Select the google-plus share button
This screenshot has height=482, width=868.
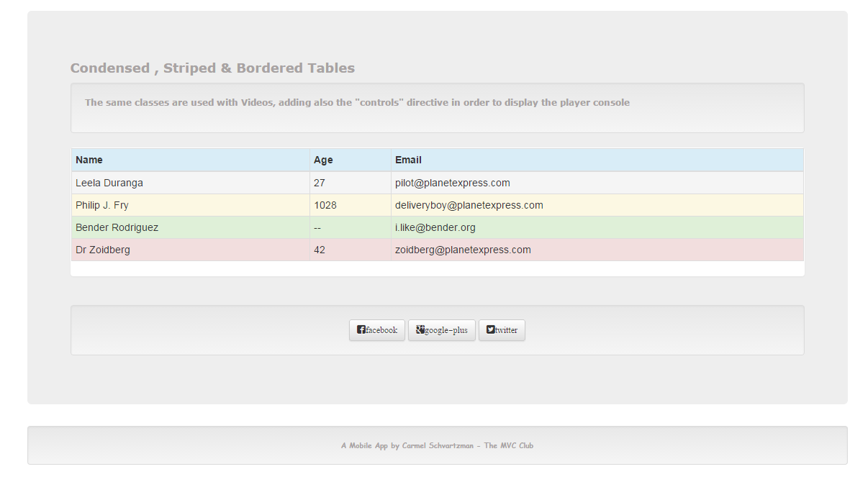[x=441, y=329]
